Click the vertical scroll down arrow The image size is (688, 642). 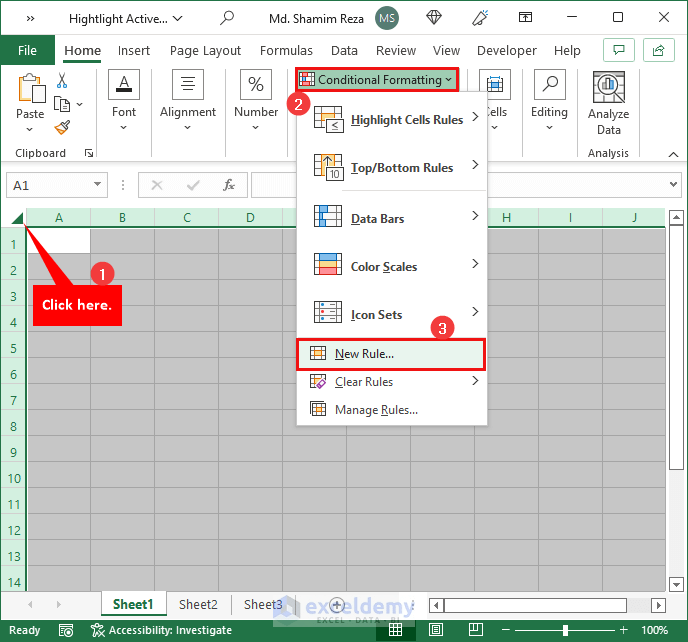(x=676, y=584)
